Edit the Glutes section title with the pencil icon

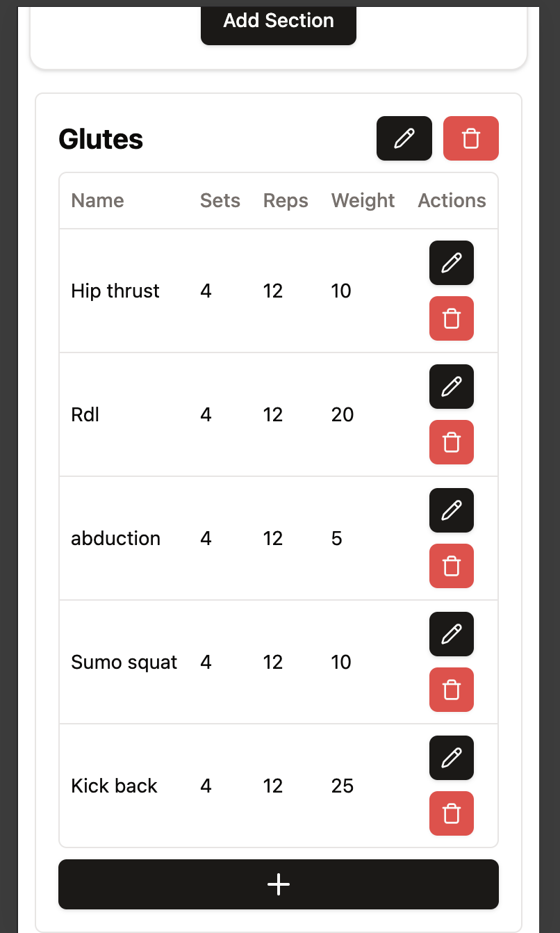(x=404, y=138)
